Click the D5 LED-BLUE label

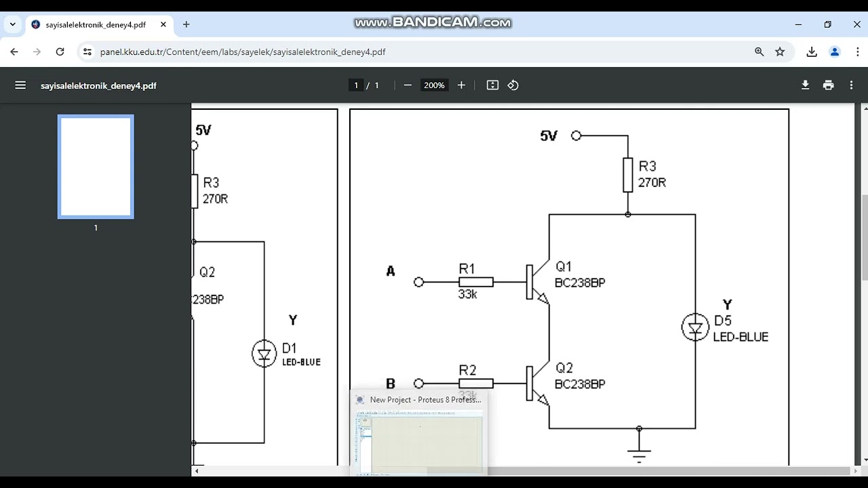[x=741, y=329]
